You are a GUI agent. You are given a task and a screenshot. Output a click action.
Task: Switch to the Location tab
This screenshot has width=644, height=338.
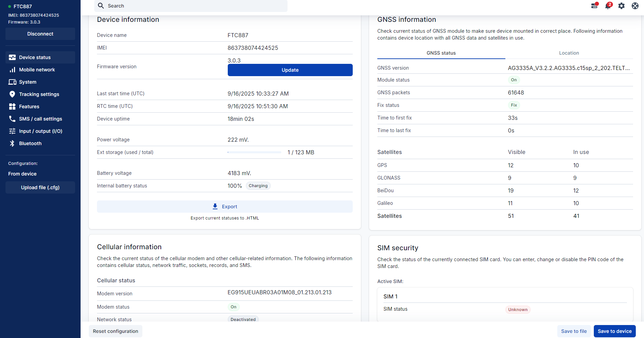pyautogui.click(x=569, y=53)
